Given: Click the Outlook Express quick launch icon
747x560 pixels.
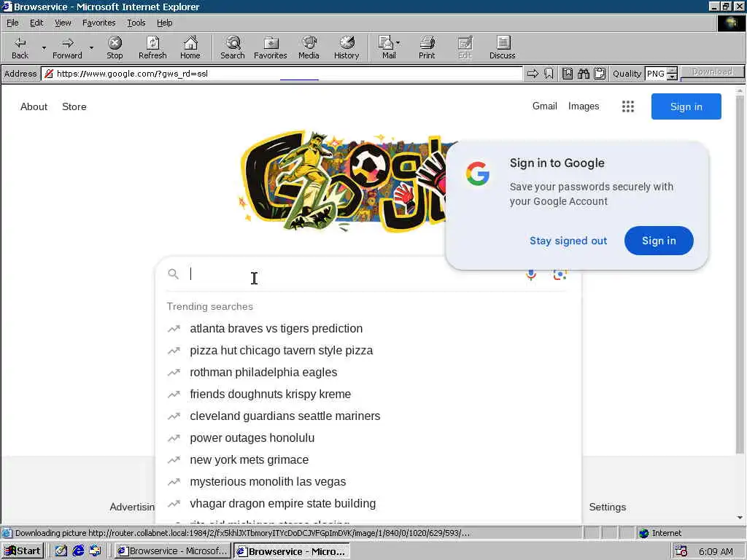Looking at the screenshot, I should 95,551.
